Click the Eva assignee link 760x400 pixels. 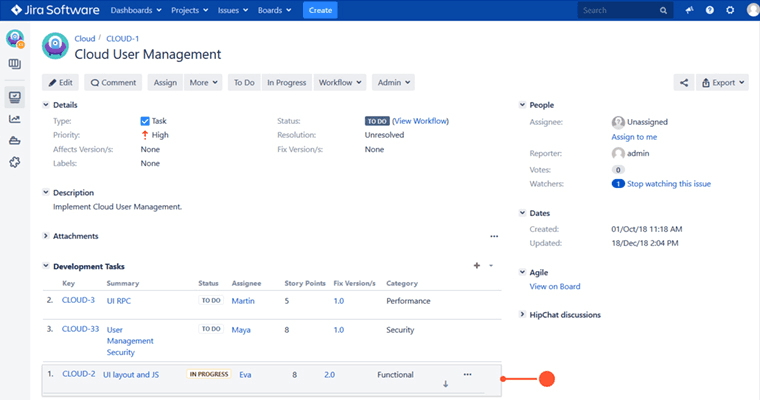[245, 374]
